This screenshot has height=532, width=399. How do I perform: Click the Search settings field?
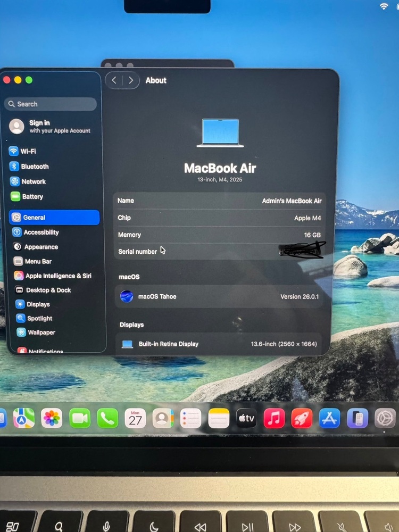51,104
